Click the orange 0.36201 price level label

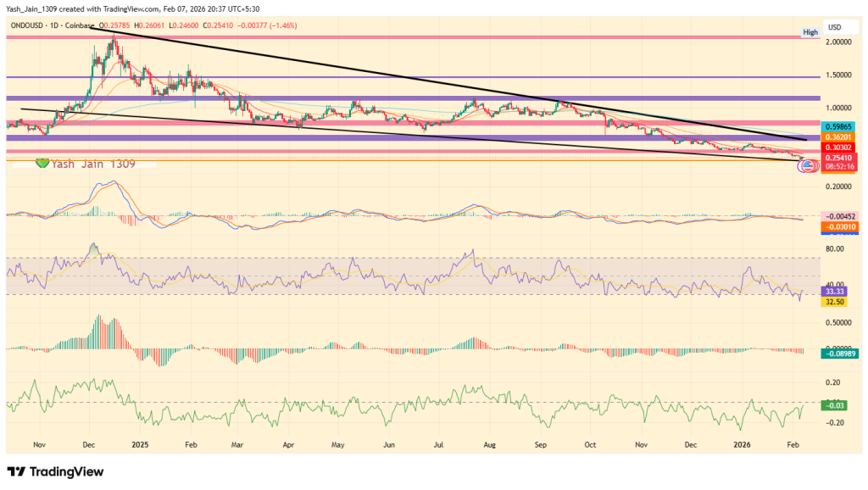pos(837,136)
